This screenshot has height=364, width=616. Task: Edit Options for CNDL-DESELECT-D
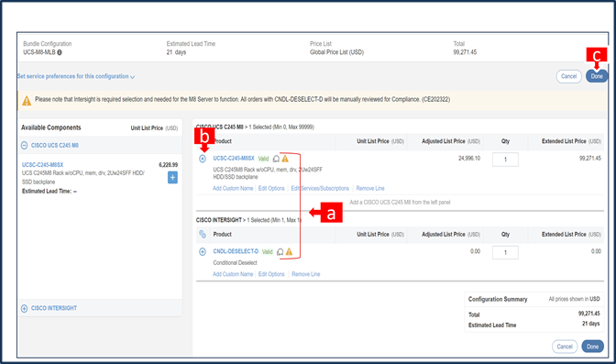tap(271, 274)
